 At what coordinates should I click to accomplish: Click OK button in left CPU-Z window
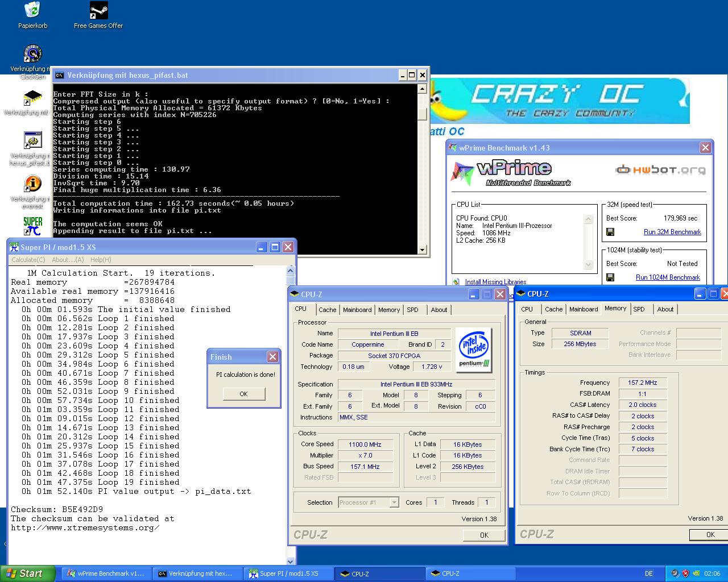(x=484, y=535)
